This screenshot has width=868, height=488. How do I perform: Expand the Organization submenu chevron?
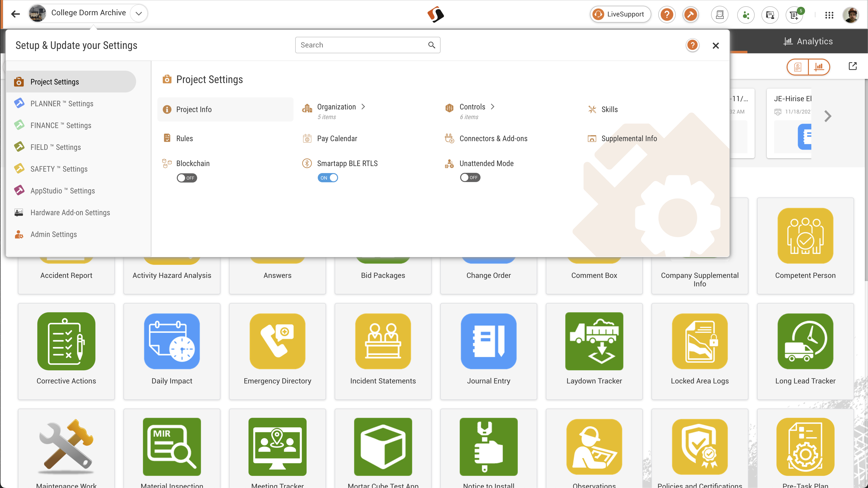363,107
